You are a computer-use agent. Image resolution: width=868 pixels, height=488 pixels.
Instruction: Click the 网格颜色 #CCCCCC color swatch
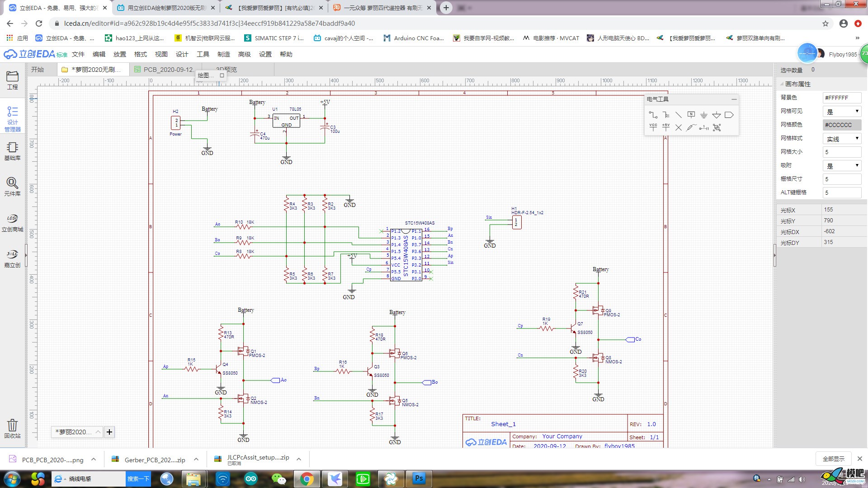(x=842, y=125)
